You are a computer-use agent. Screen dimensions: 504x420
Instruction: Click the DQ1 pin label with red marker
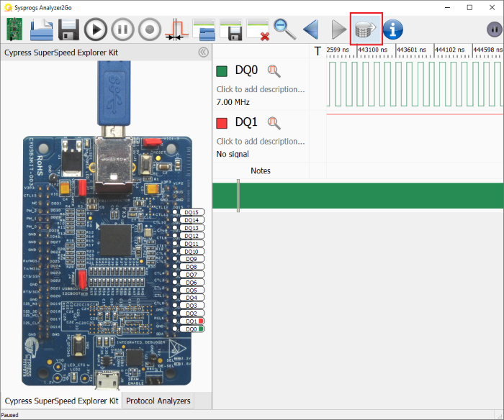click(x=192, y=321)
